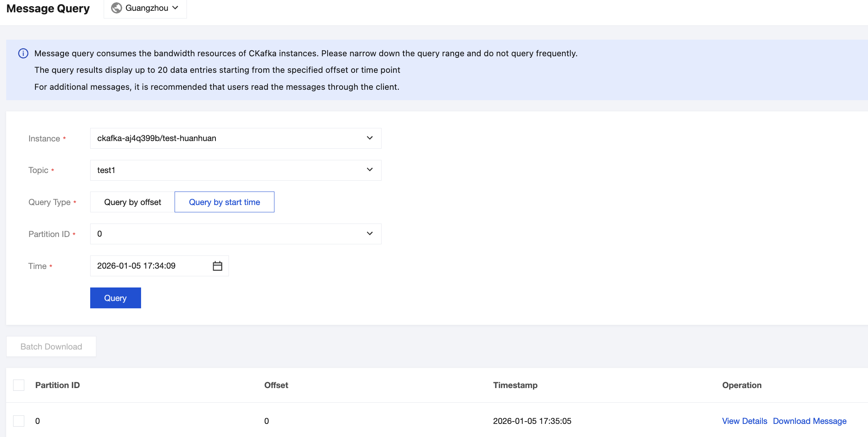The width and height of the screenshot is (868, 437).
Task: Click the Partition ID chevron arrow
Action: (370, 234)
